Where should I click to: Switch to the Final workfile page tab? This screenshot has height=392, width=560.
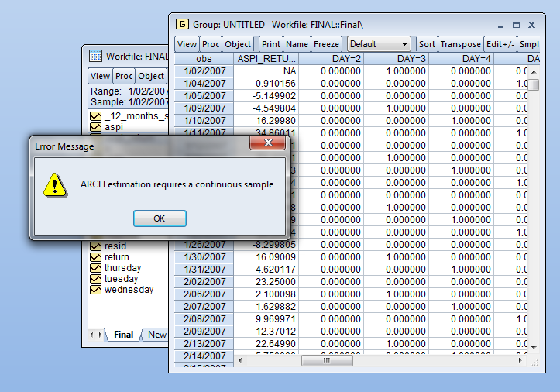[123, 335]
